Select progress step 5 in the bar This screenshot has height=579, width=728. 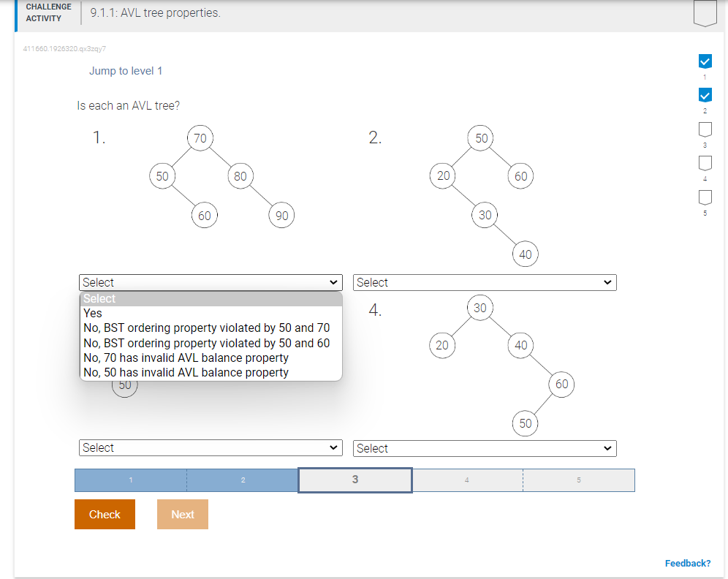[578, 480]
